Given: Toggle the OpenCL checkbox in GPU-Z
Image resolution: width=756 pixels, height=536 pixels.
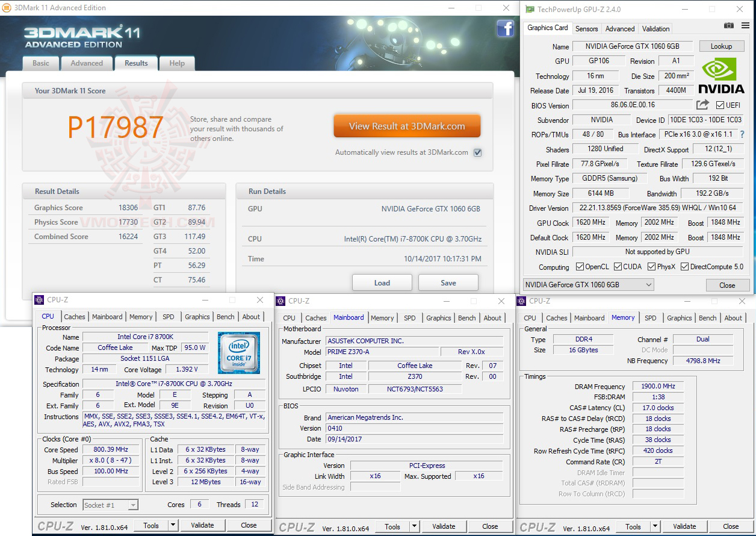Looking at the screenshot, I should [580, 266].
